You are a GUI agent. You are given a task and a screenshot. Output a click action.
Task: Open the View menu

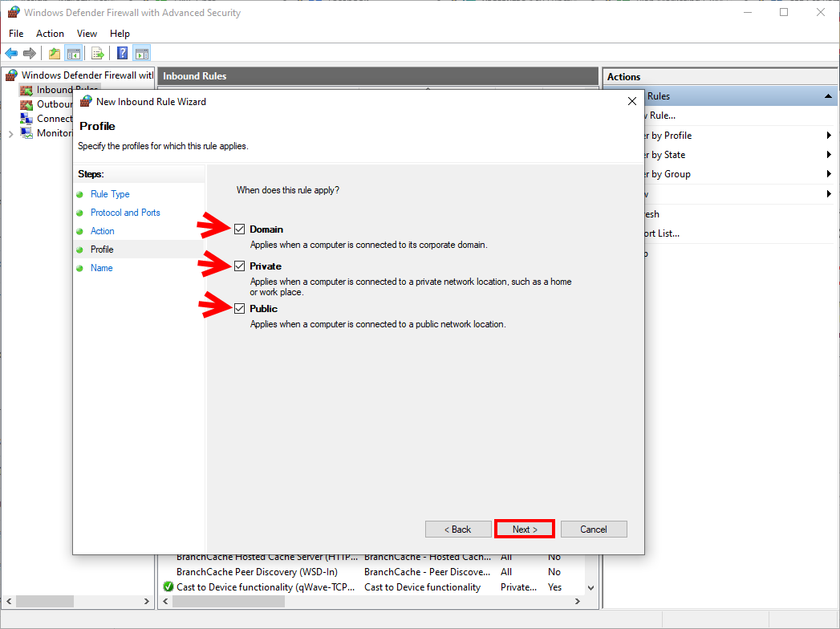coord(87,33)
